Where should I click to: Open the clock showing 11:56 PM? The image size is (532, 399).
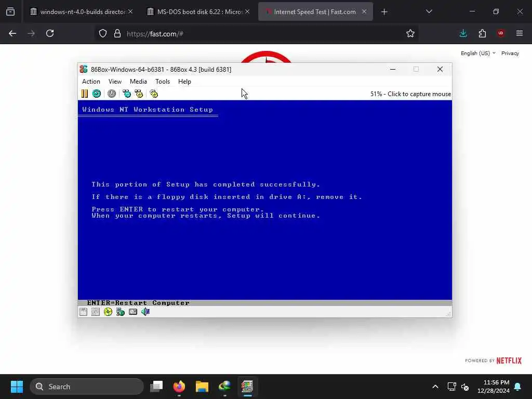(494, 387)
